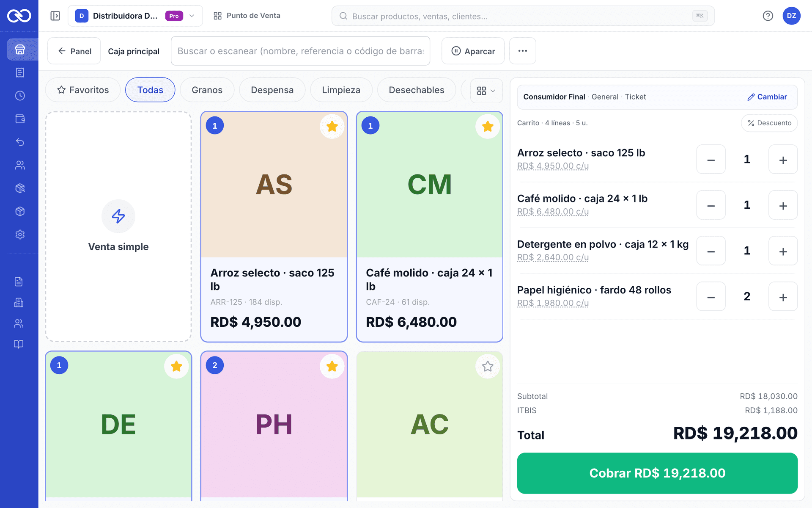Unfavorite the Arroz selecto product star
This screenshot has width=812, height=508.
[x=332, y=126]
